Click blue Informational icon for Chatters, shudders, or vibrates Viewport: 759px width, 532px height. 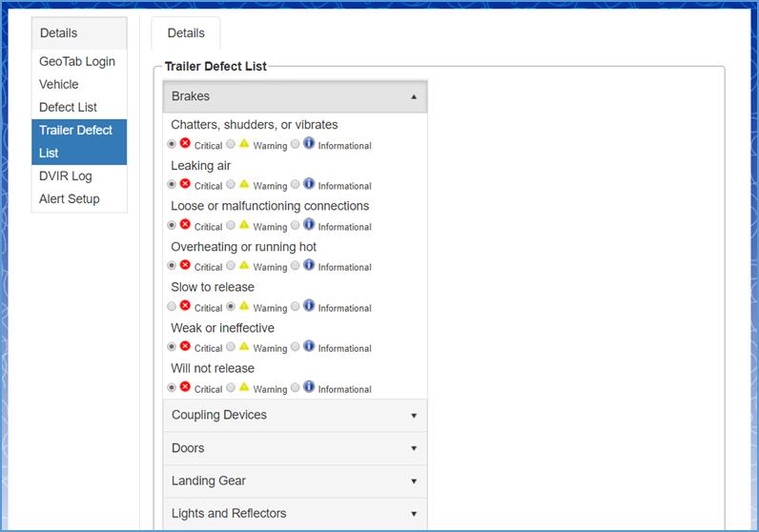click(x=309, y=144)
